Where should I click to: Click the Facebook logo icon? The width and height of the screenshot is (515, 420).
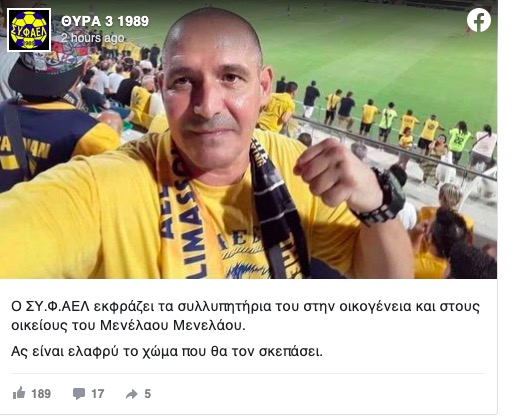pyautogui.click(x=479, y=20)
